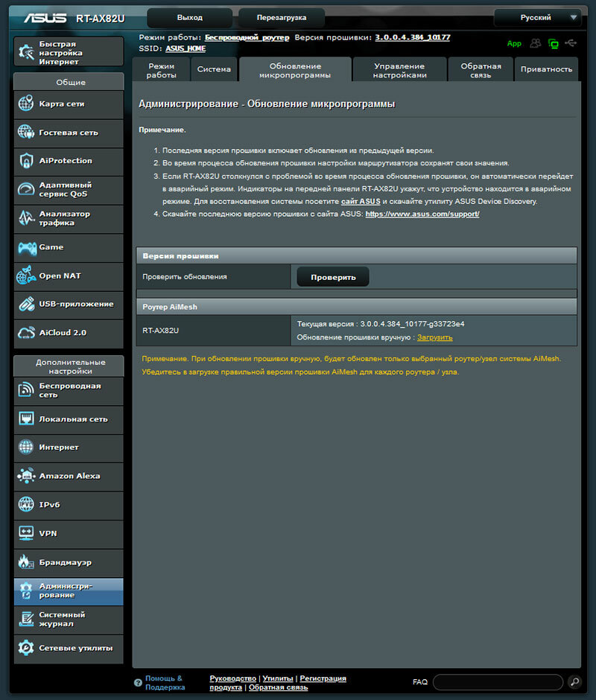Screen dimensions: 596x700
Task: Click the FAQ search magnifier icon
Action: pos(574,681)
